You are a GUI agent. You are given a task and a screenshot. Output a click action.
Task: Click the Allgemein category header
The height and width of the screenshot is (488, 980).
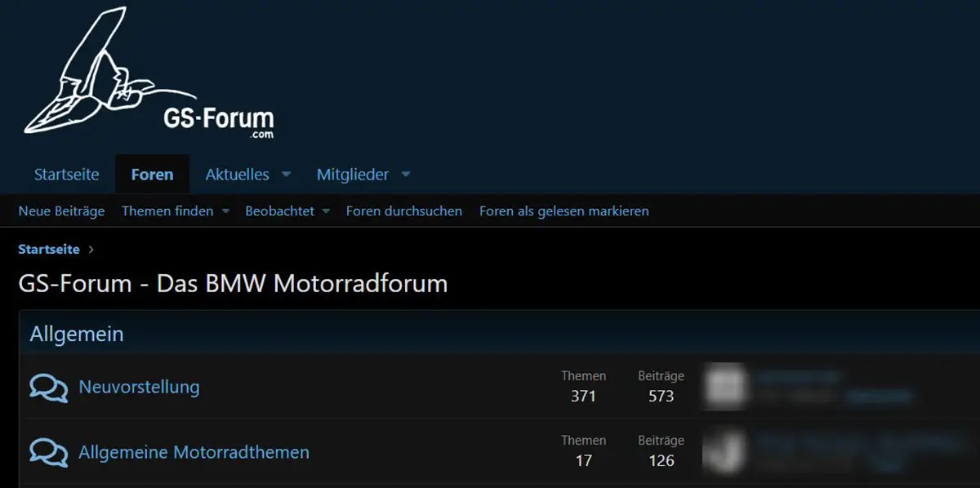(x=77, y=334)
